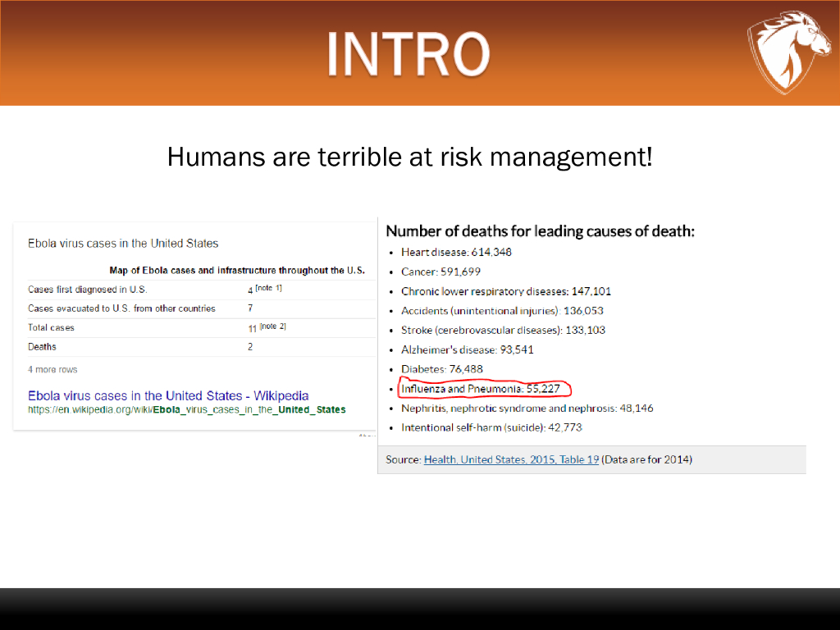The image size is (840, 630).
Task: Click 'Number of deaths for leading causes' heading
Action: point(540,231)
